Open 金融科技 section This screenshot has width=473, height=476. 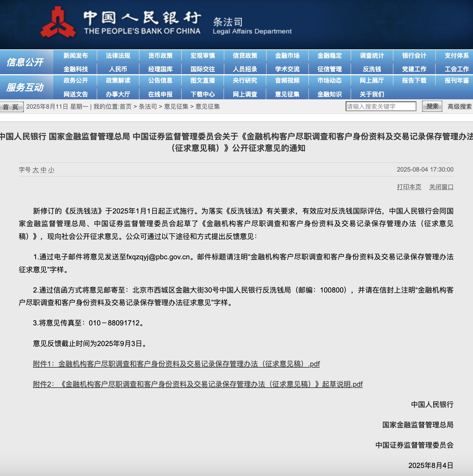click(x=75, y=69)
